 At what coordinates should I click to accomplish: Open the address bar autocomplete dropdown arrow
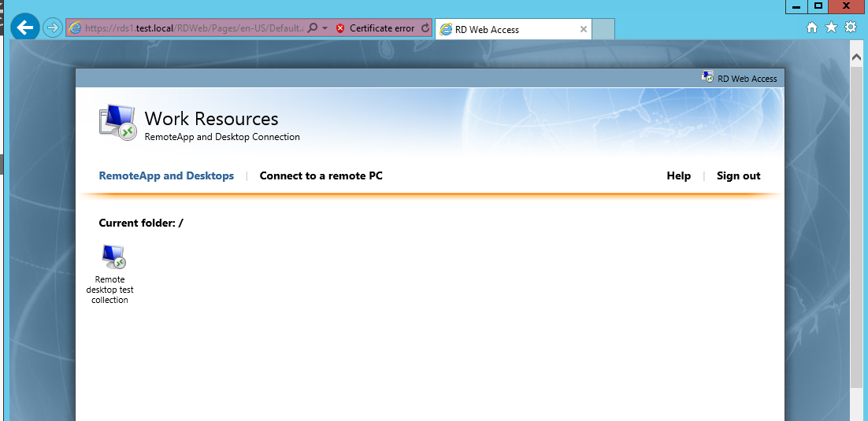(325, 28)
